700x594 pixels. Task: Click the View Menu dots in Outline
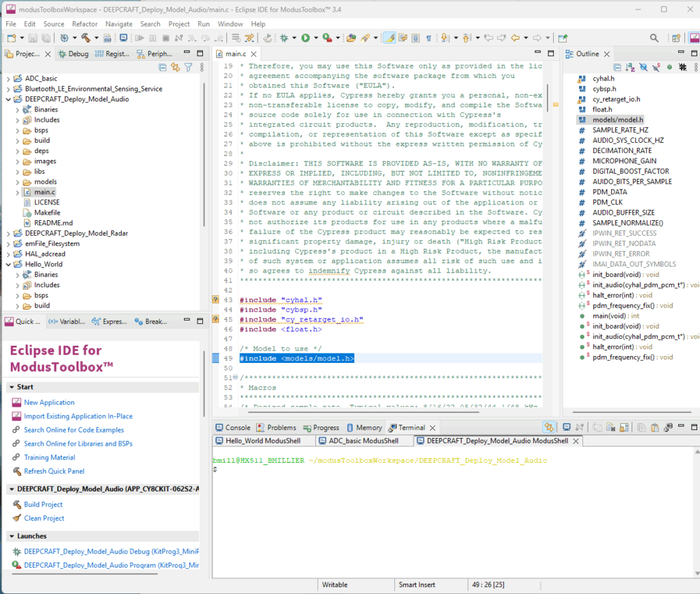click(x=695, y=68)
